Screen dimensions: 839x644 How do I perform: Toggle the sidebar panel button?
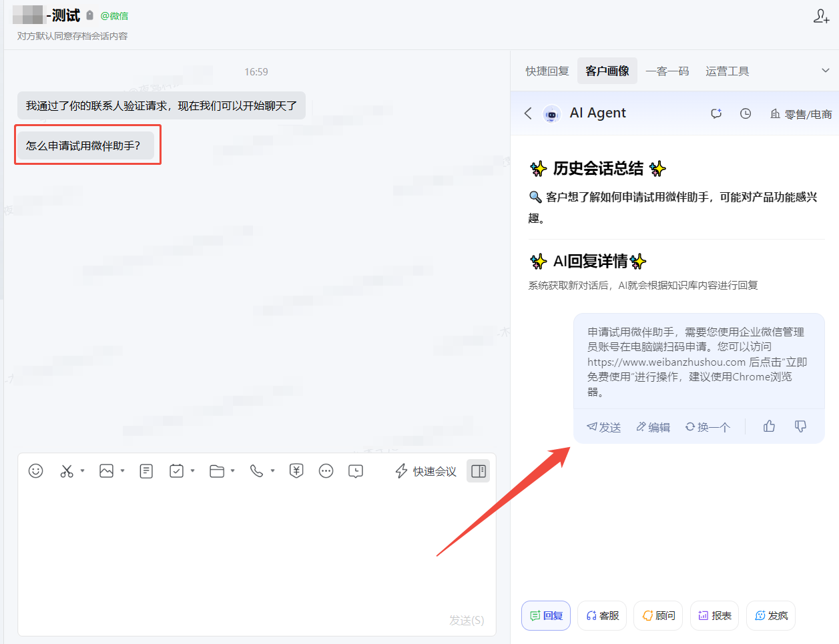tap(478, 471)
